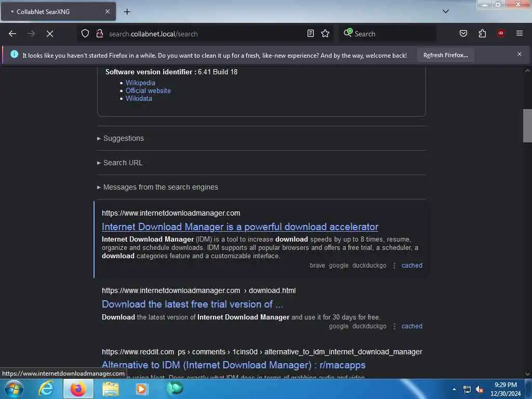
Task: Open the Save to Pocket button
Action: click(x=463, y=33)
